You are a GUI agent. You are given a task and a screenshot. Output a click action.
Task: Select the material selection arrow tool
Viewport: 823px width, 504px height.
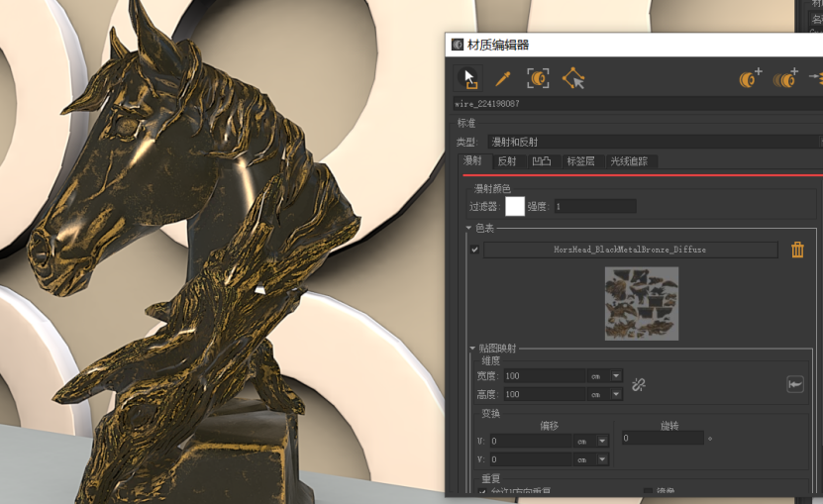click(x=469, y=78)
